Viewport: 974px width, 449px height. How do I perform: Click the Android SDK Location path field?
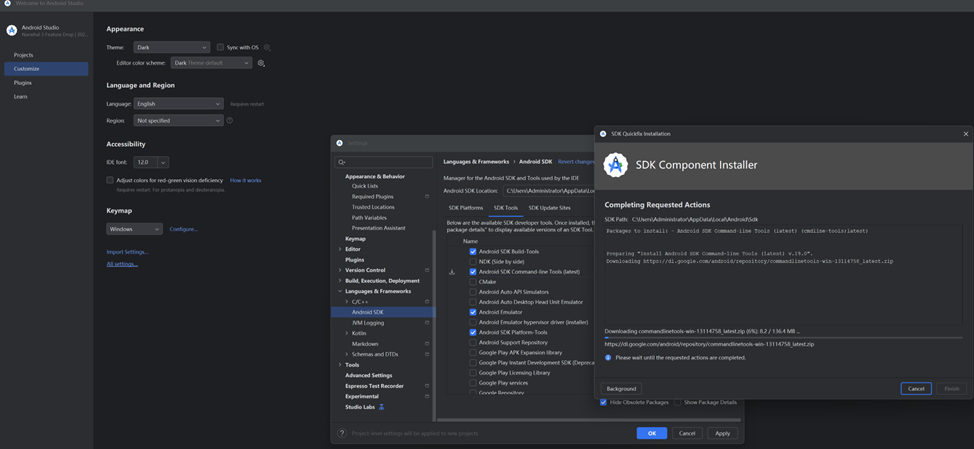tap(548, 191)
